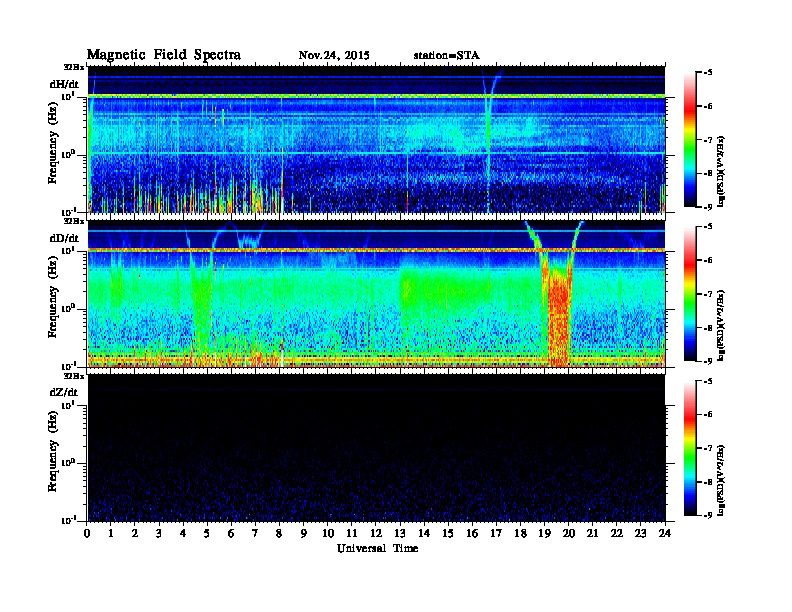Click the 'dD/dt' panel label

tap(64, 238)
